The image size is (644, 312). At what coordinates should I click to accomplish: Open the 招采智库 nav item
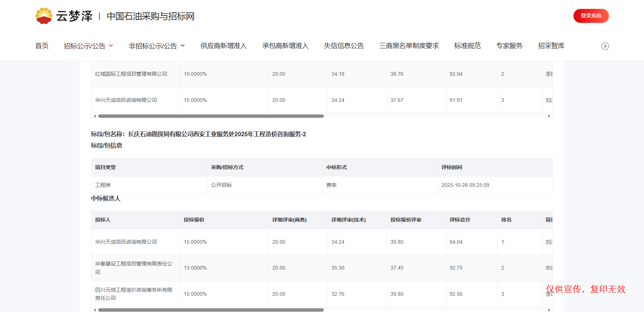tap(551, 46)
